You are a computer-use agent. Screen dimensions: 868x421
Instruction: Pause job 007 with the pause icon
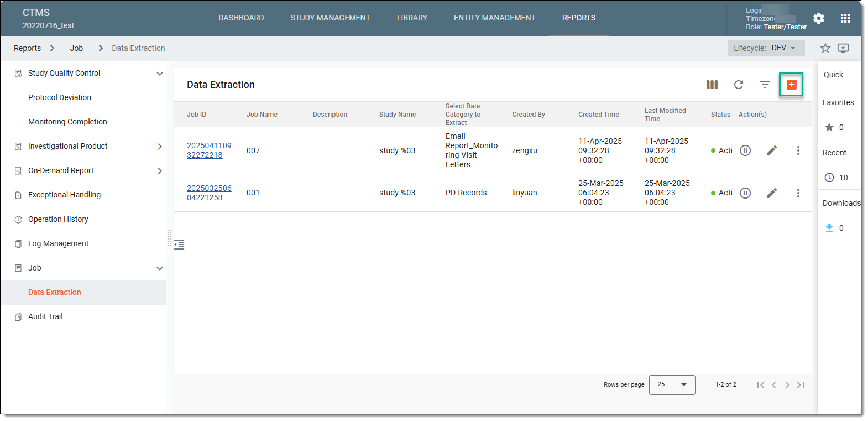click(745, 150)
